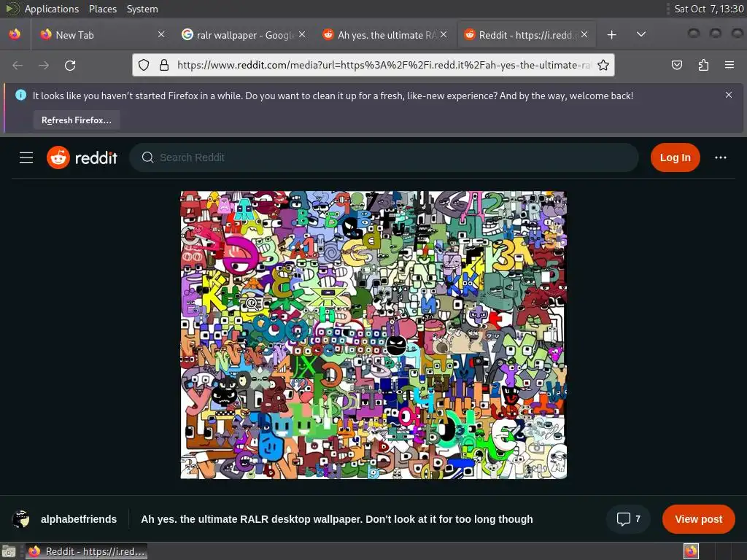Viewport: 747px width, 560px height.
Task: Click the post title text
Action: pyautogui.click(x=337, y=519)
